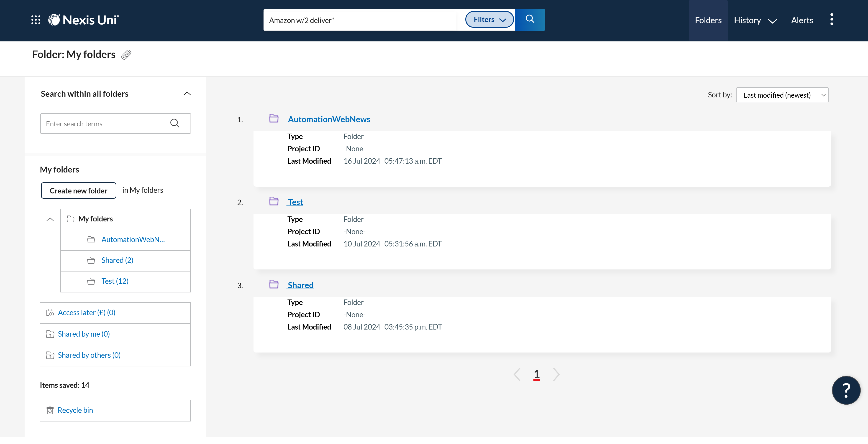
Task: Open the three-dot more options menu
Action: pos(832,20)
